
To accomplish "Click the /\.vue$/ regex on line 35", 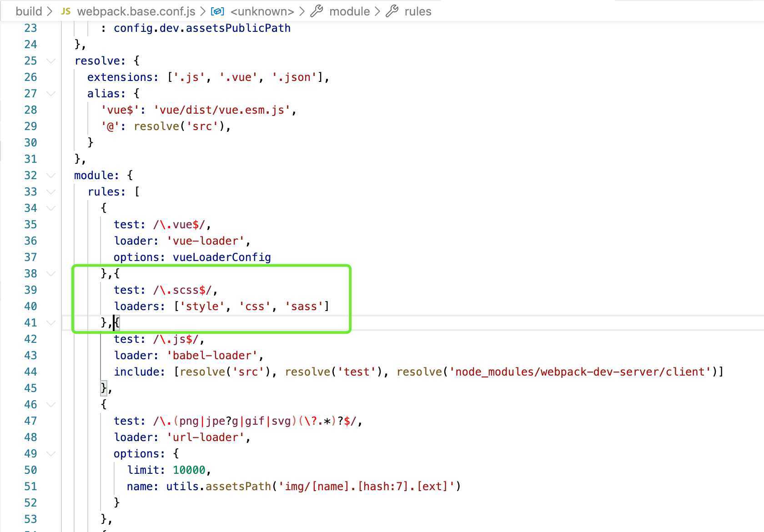I will pyautogui.click(x=179, y=225).
